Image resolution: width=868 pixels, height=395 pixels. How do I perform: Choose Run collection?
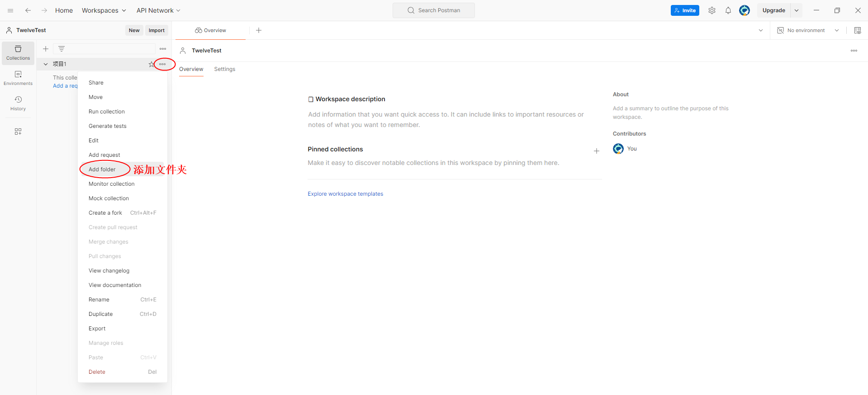(x=123, y=112)
